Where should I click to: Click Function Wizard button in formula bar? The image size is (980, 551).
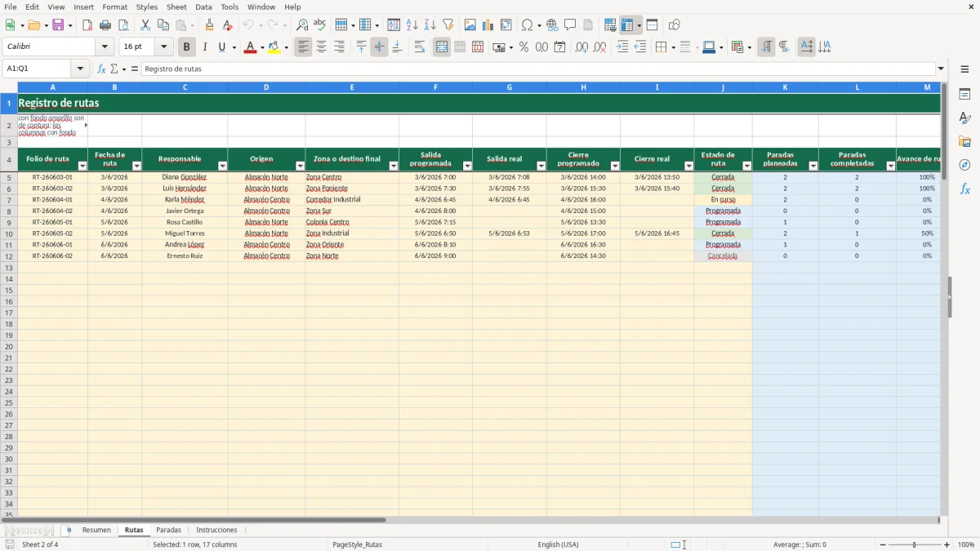102,69
